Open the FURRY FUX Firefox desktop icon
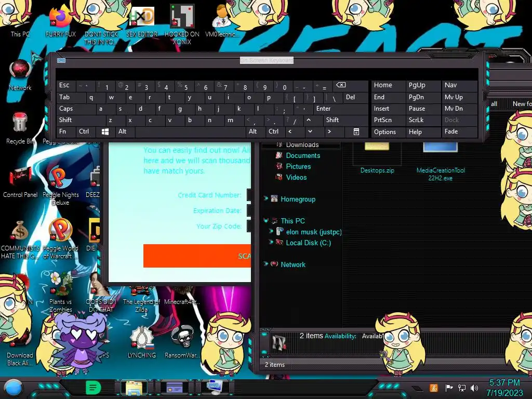532x399 pixels. click(x=60, y=21)
